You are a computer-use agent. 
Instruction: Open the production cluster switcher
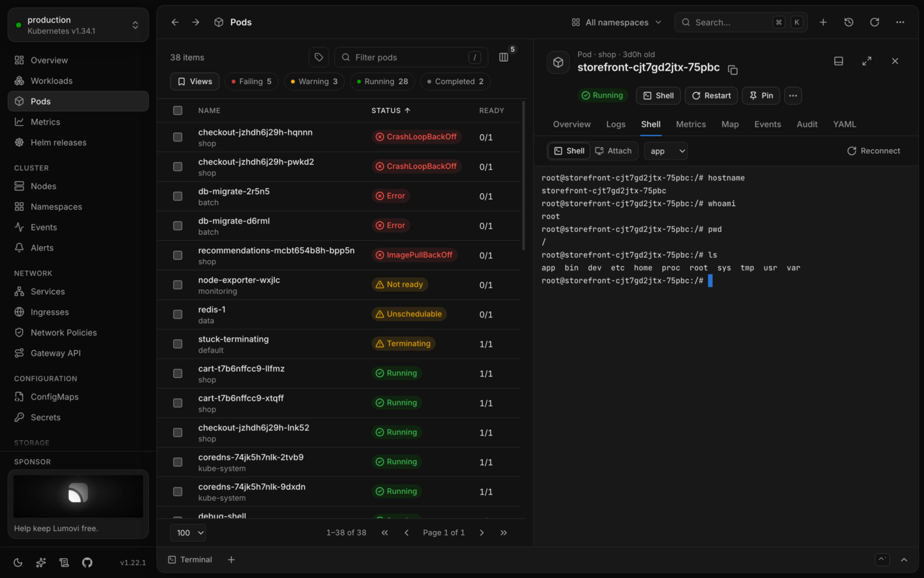click(x=78, y=25)
